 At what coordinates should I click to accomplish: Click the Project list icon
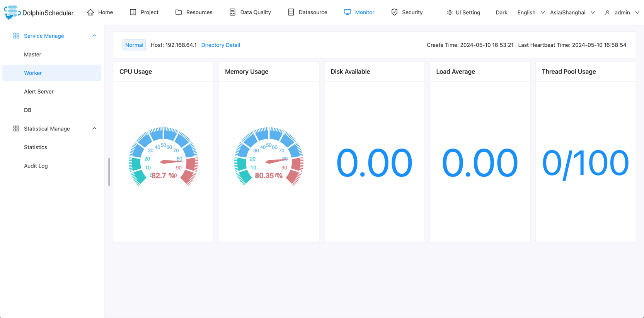[133, 12]
